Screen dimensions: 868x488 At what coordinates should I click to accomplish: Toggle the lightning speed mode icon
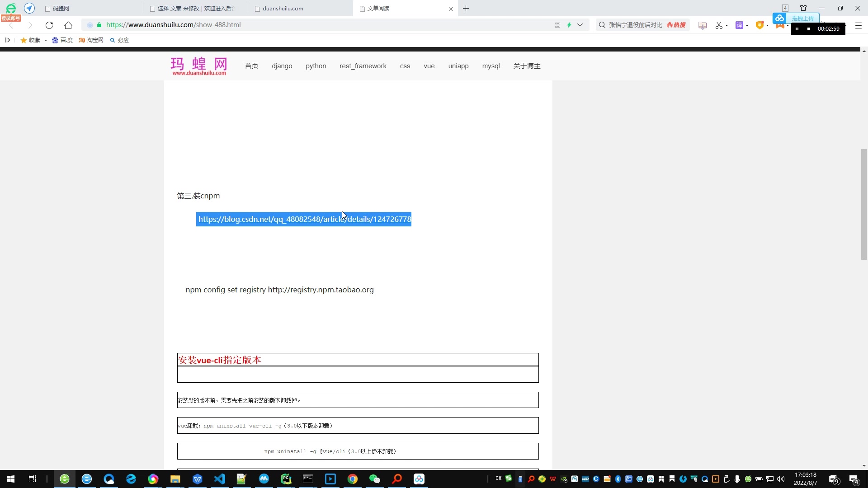coord(569,25)
